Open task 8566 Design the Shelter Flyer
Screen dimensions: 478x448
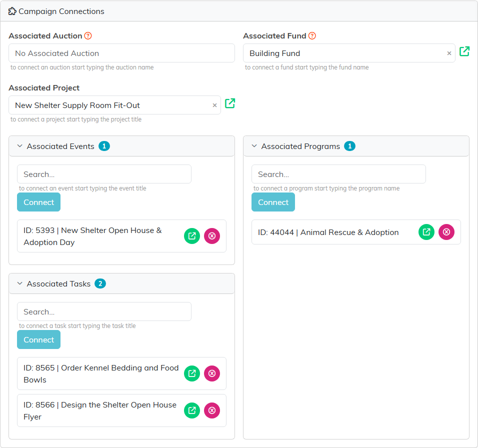pyautogui.click(x=191, y=410)
